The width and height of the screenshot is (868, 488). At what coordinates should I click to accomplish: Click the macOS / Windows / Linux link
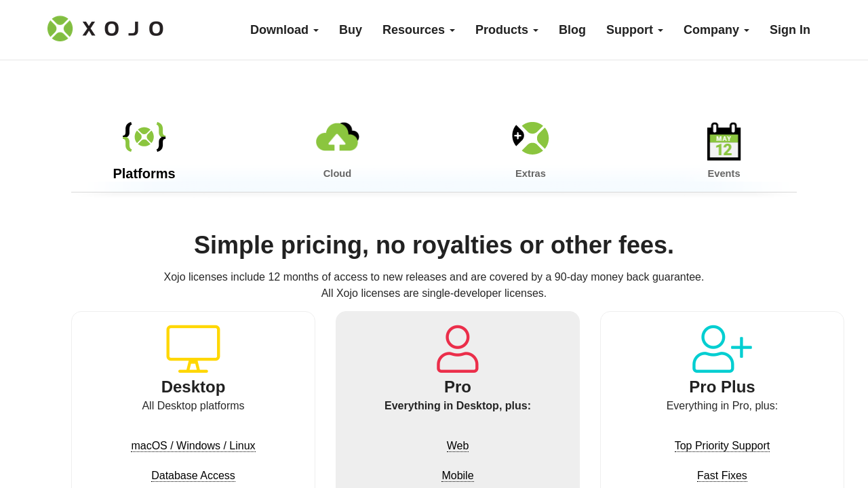(193, 446)
